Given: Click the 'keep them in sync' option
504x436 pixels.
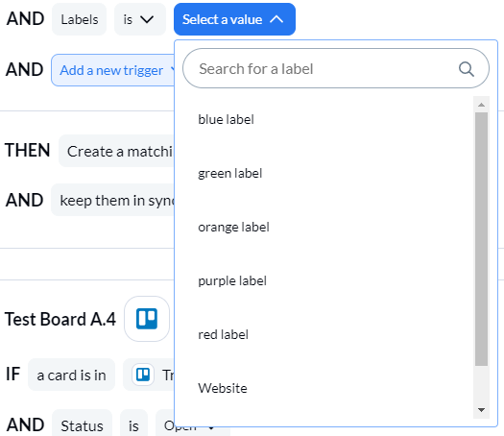Looking at the screenshot, I should pyautogui.click(x=113, y=200).
